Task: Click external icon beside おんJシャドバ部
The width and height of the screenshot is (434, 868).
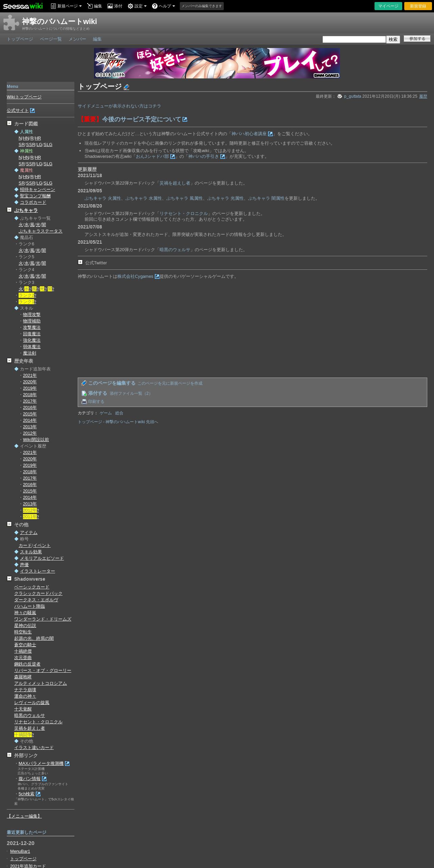Action: (x=173, y=156)
